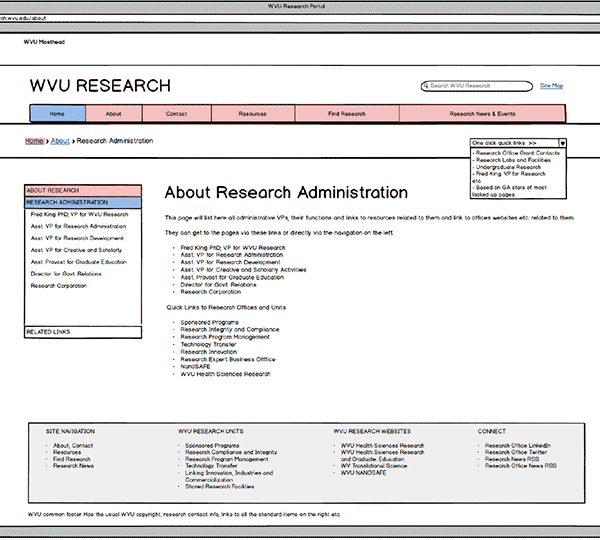The image size is (600, 540).
Task: Click Shared Research Facilities footer link
Action: point(220,487)
